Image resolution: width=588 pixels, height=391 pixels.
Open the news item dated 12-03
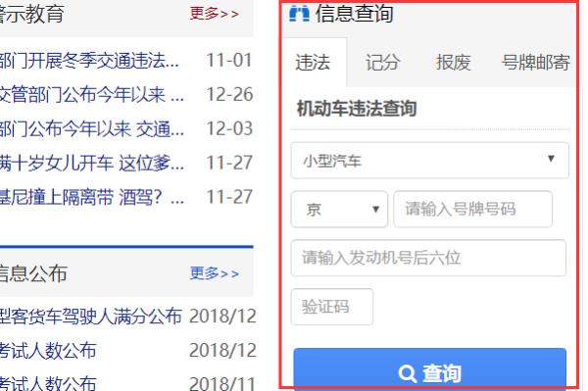tap(91, 128)
